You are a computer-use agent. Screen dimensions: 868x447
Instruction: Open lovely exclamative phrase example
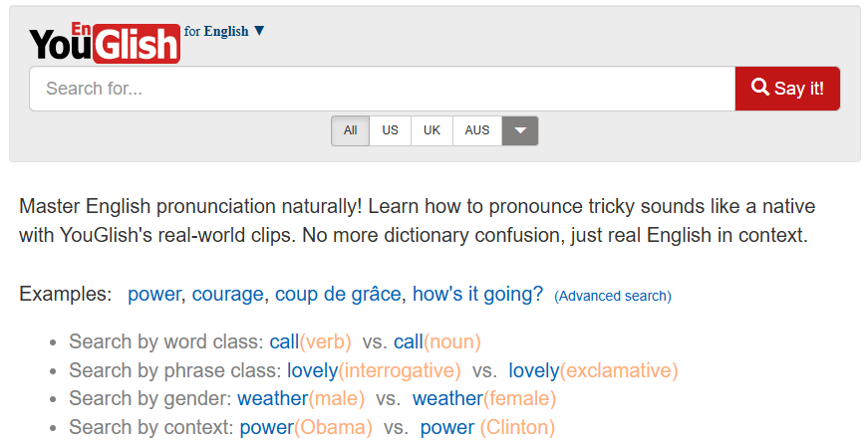593,371
